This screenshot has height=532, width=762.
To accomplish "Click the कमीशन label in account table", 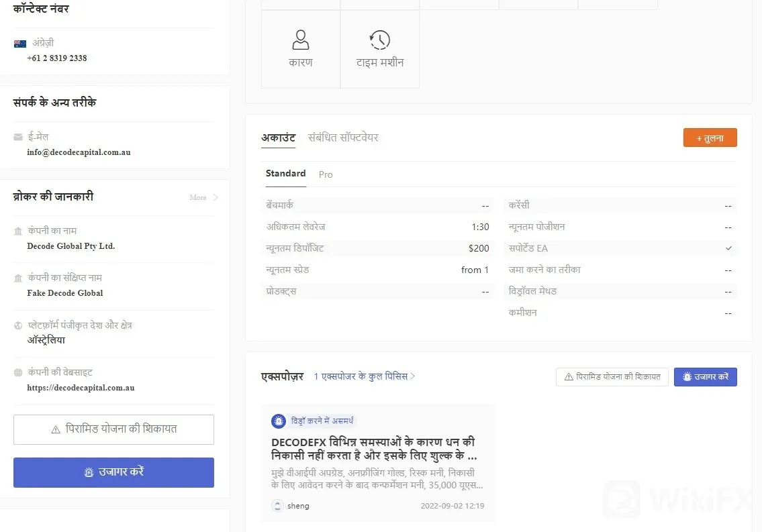I will coord(523,313).
